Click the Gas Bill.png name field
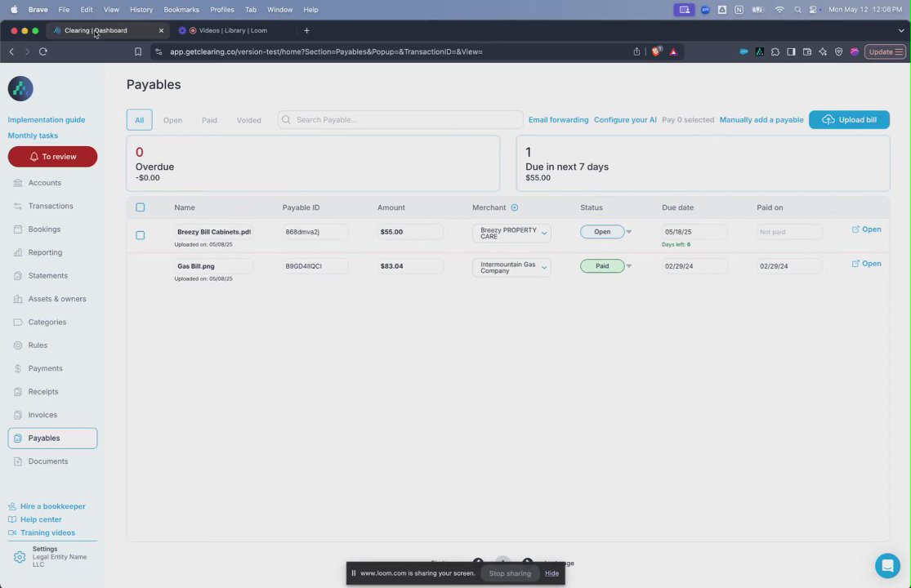Viewport: 911px width, 588px height. click(213, 266)
